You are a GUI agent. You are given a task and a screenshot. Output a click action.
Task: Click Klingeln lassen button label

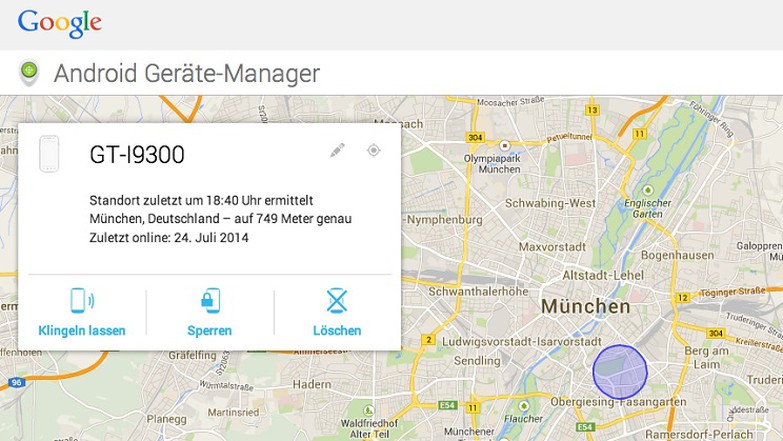(82, 331)
